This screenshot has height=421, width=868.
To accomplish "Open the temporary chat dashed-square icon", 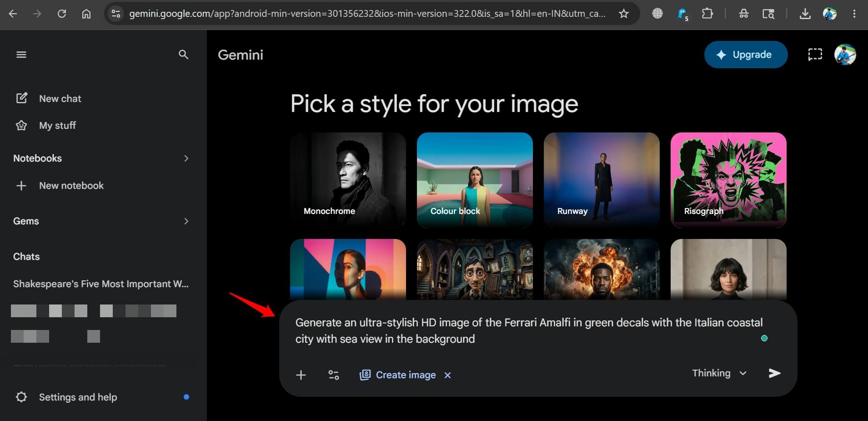I will (x=815, y=55).
